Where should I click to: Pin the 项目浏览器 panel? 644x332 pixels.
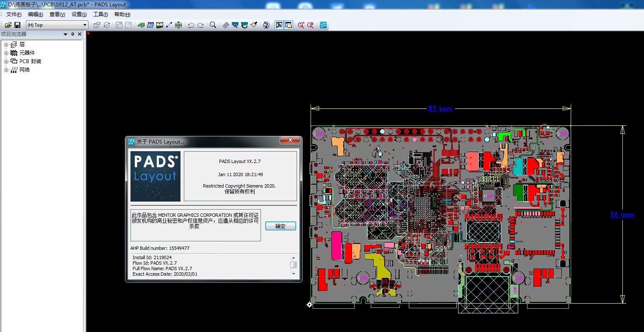72,34
